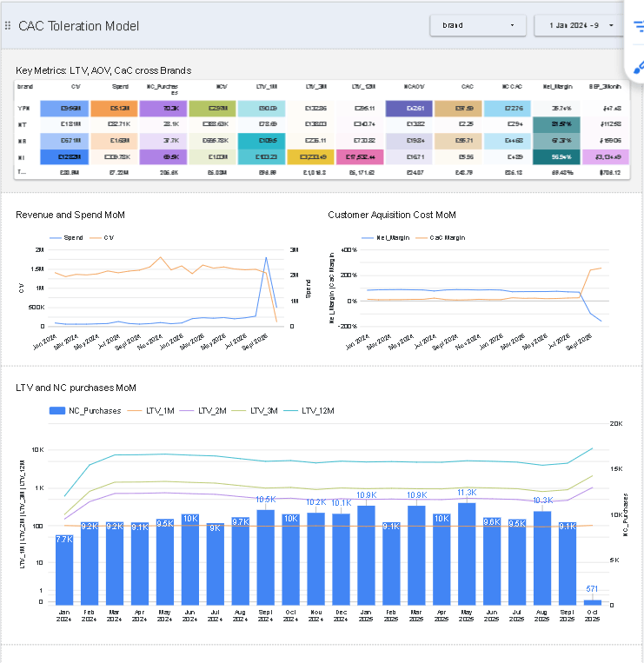Sort table by NC_Purchases column header
Screen dimensions: 644x663
point(163,90)
